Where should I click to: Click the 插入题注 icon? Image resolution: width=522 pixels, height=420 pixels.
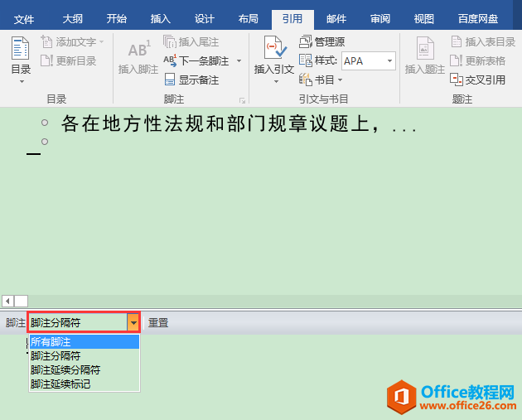tap(425, 48)
